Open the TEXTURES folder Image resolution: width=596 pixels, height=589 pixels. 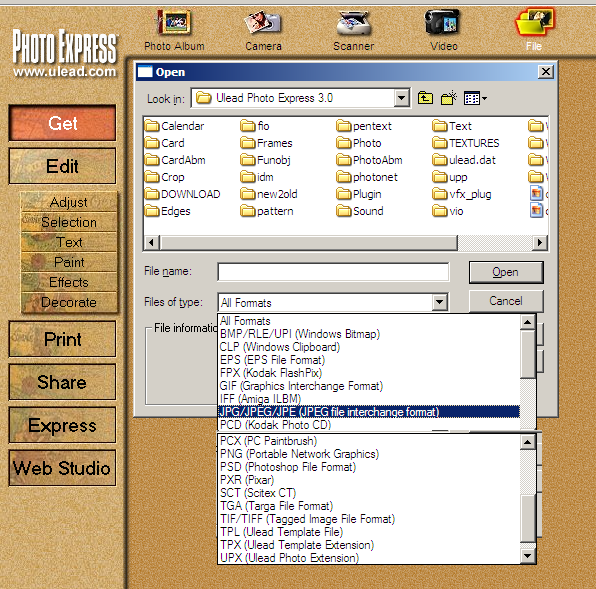(466, 143)
